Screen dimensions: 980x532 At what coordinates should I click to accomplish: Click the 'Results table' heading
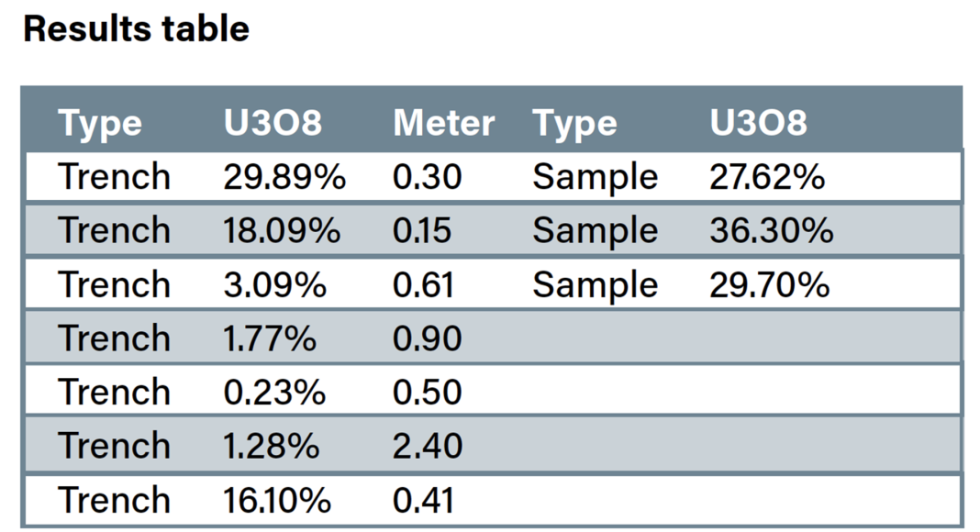136,29
